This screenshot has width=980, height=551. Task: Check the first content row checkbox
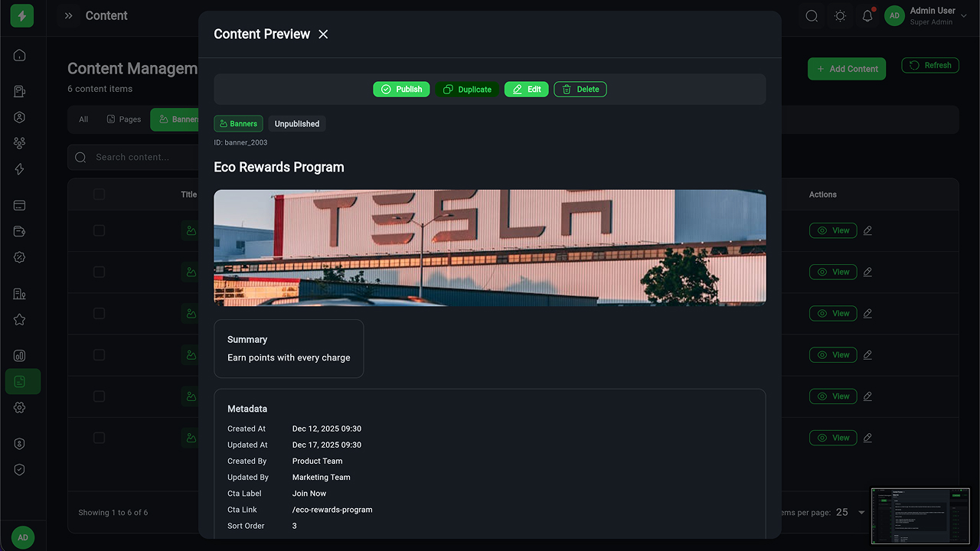pyautogui.click(x=99, y=230)
